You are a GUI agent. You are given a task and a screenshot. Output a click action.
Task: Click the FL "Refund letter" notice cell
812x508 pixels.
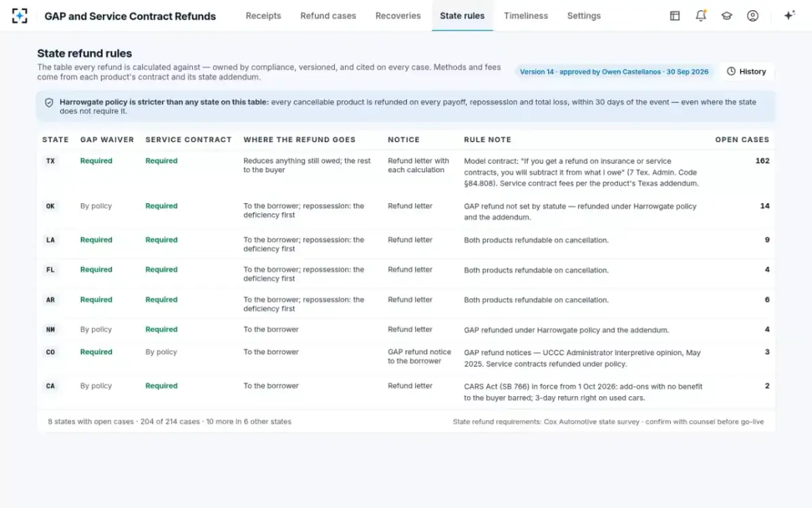410,270
